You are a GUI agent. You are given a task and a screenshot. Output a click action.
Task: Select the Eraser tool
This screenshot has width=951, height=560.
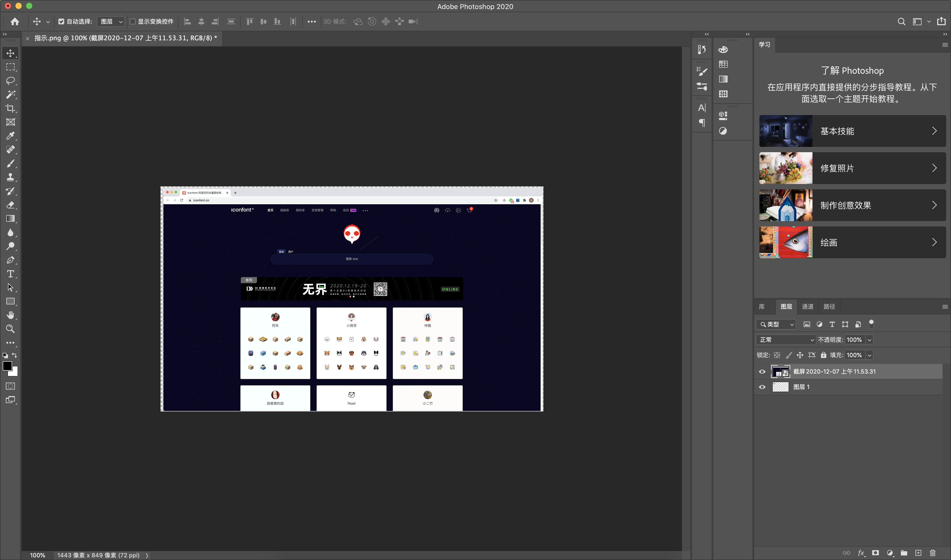click(11, 205)
